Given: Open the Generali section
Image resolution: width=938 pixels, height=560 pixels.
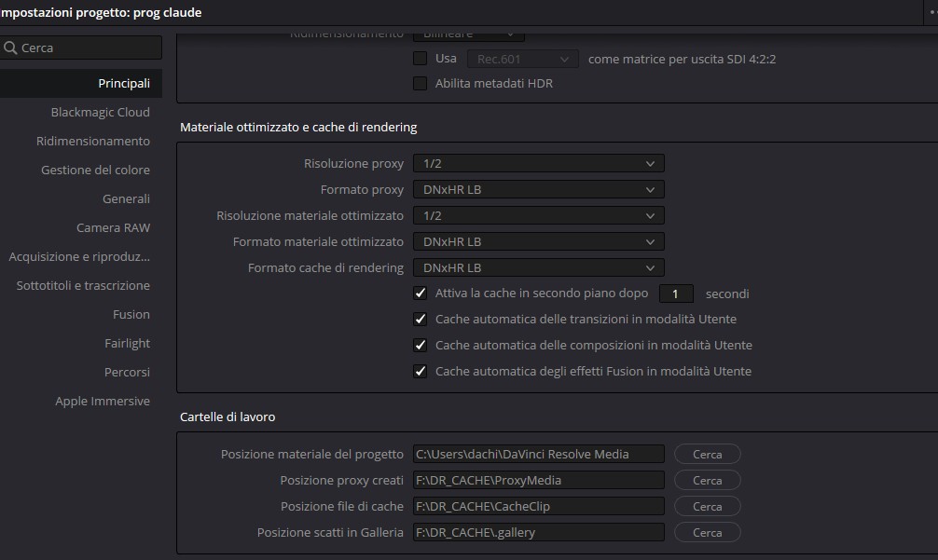Looking at the screenshot, I should click(x=126, y=199).
